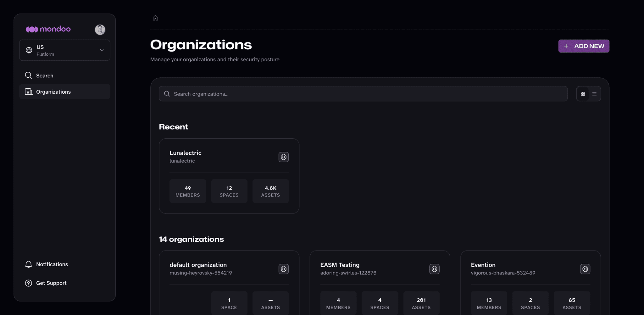The width and height of the screenshot is (644, 315).
Task: Open the user profile avatar
Action: click(x=100, y=30)
